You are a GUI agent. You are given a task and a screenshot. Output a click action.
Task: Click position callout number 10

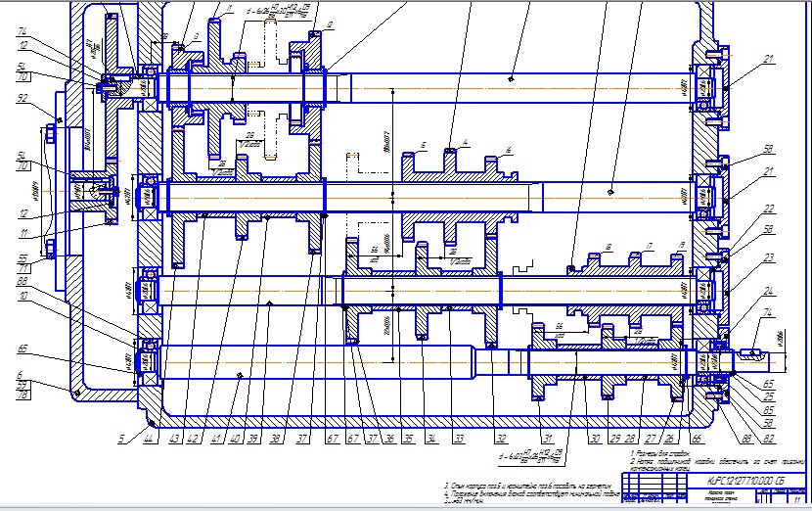tap(23, 296)
